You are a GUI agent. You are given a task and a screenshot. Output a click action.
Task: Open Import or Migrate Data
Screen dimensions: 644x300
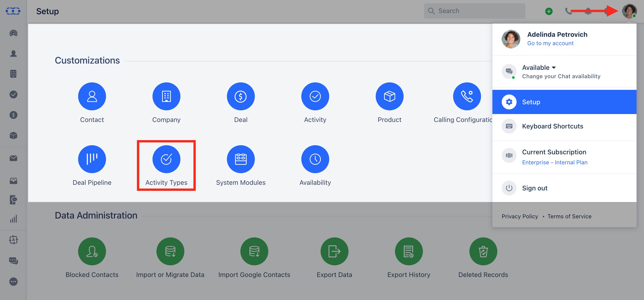point(170,251)
